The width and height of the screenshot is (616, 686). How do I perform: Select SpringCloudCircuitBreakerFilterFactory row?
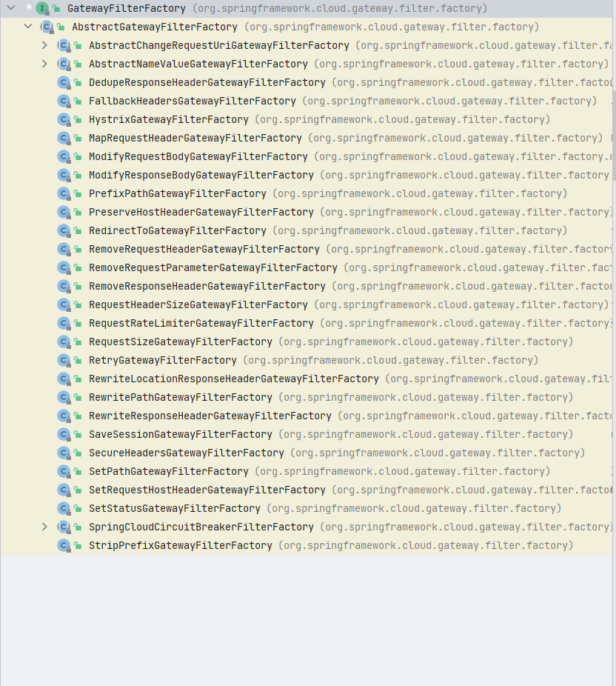[x=306, y=527]
